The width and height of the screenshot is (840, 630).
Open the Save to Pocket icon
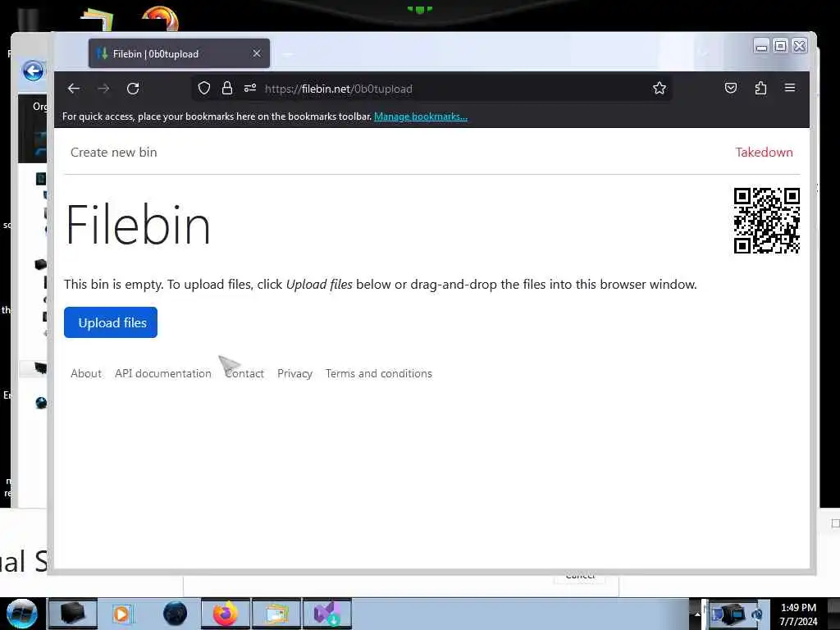click(731, 88)
